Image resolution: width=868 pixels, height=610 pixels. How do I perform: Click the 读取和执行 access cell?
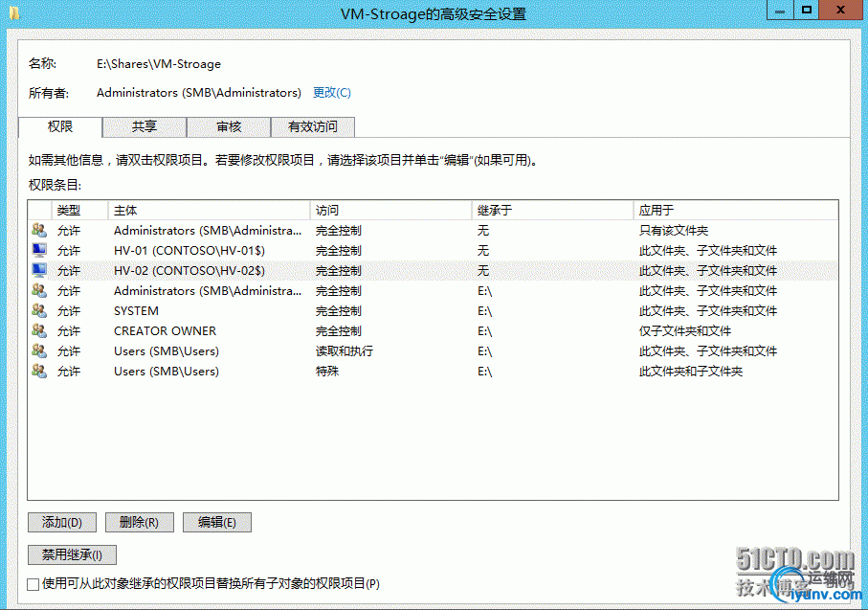click(345, 350)
